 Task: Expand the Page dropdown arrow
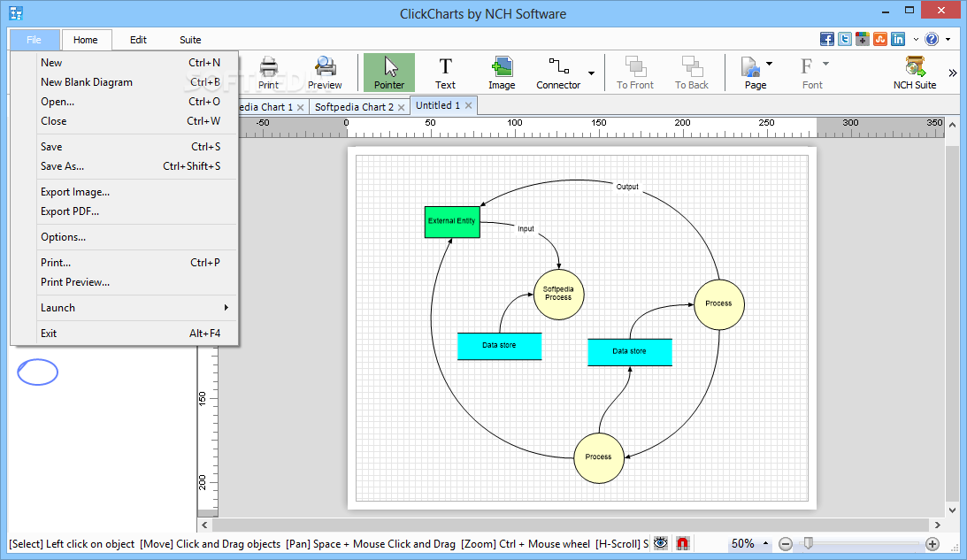coord(769,64)
